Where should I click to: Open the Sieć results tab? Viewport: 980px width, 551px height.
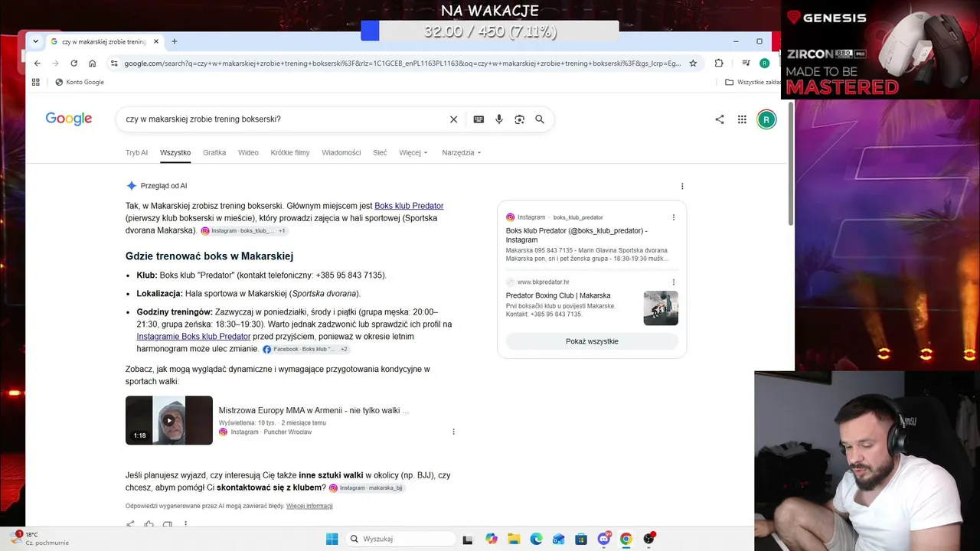pyautogui.click(x=380, y=152)
